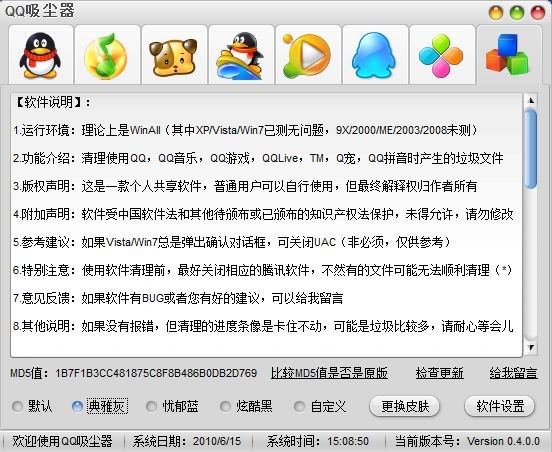Click the QQ吸尘器 window title
The height and width of the screenshot is (452, 552).
pos(40,11)
